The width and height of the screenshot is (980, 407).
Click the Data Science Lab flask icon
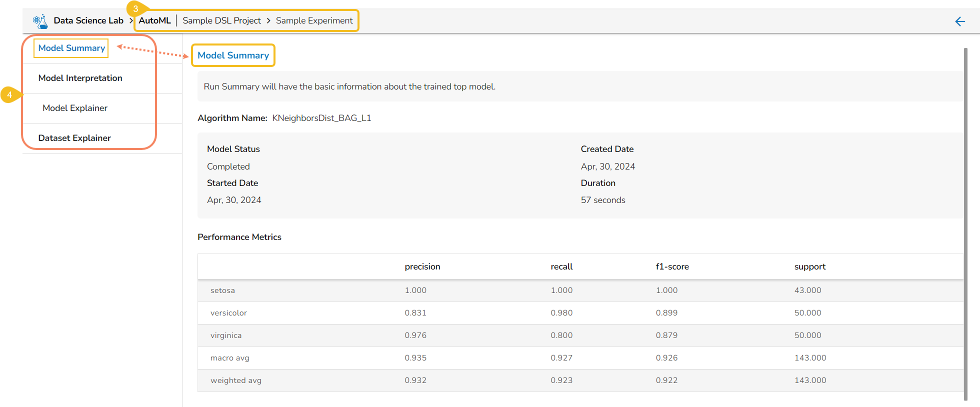(x=40, y=21)
